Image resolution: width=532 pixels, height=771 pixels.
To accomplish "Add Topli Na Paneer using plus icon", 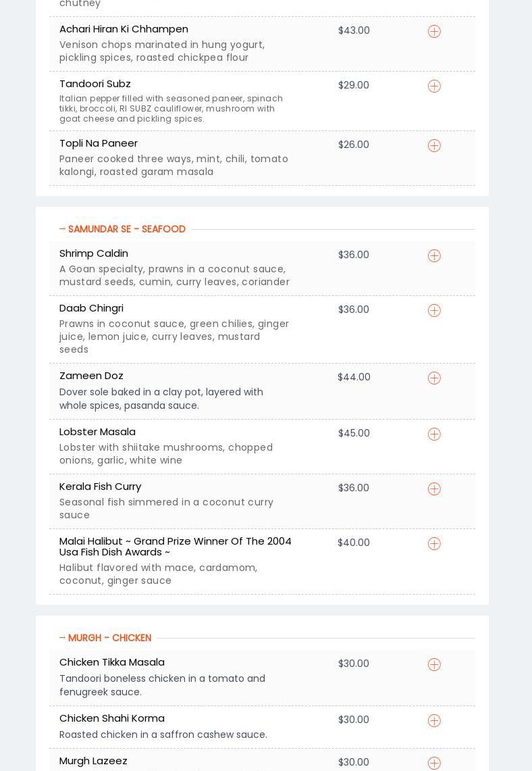I will pos(434,146).
